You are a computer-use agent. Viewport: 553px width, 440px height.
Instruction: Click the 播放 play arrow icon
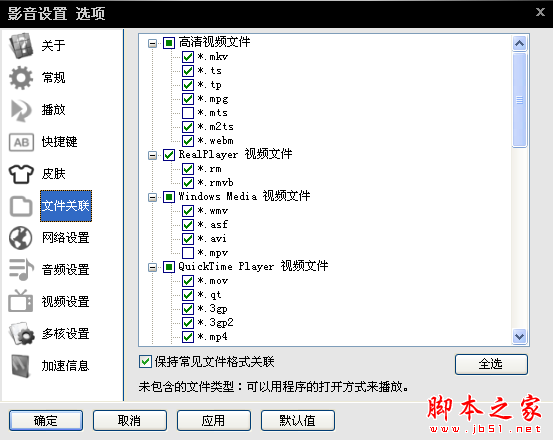tap(21, 110)
